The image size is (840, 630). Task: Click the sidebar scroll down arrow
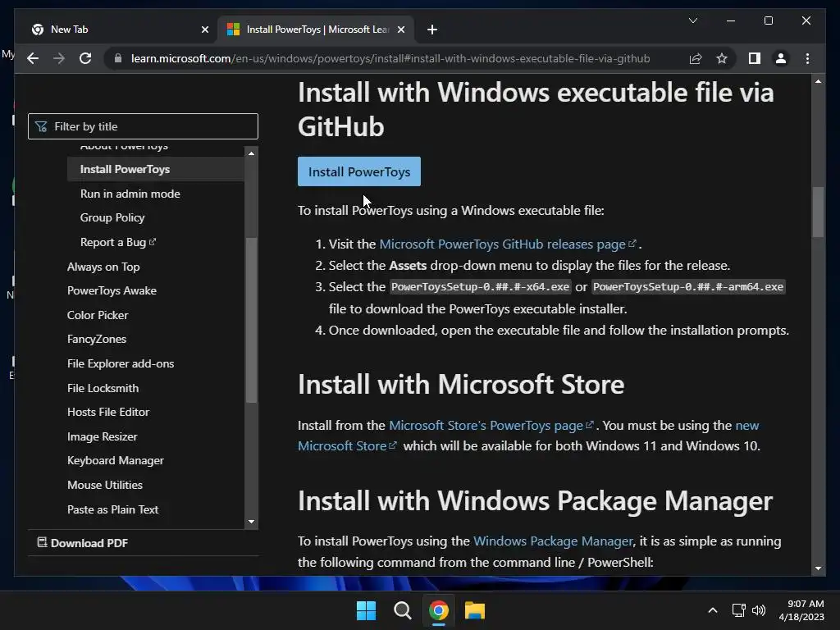251,522
